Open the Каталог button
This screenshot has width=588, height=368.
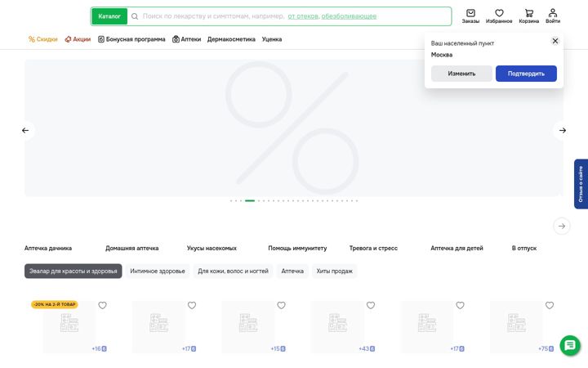[109, 16]
